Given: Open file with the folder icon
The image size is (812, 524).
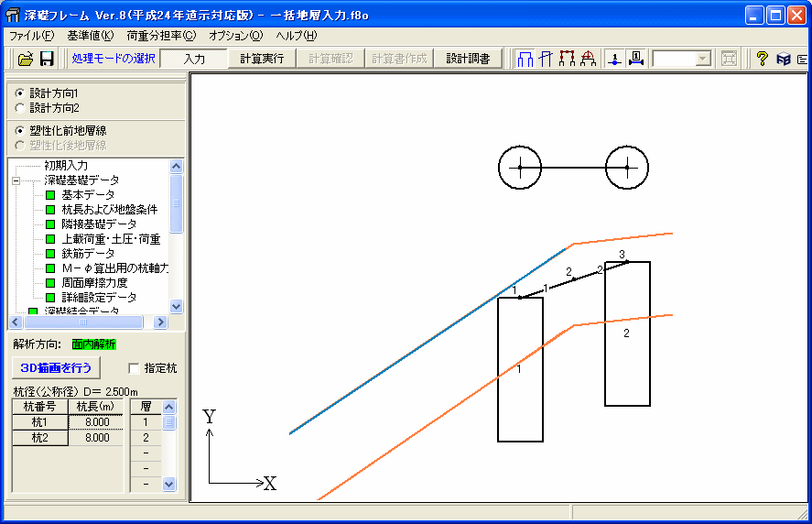Looking at the screenshot, I should click(25, 59).
